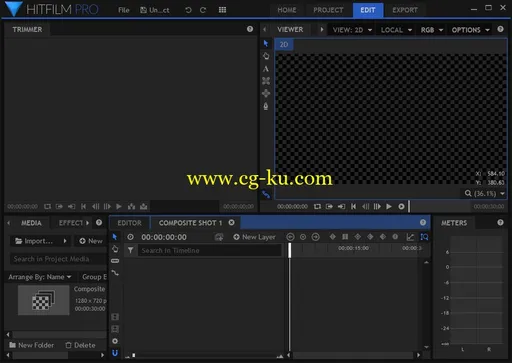Click the Import media button
This screenshot has height=363, width=512.
click(x=34, y=241)
